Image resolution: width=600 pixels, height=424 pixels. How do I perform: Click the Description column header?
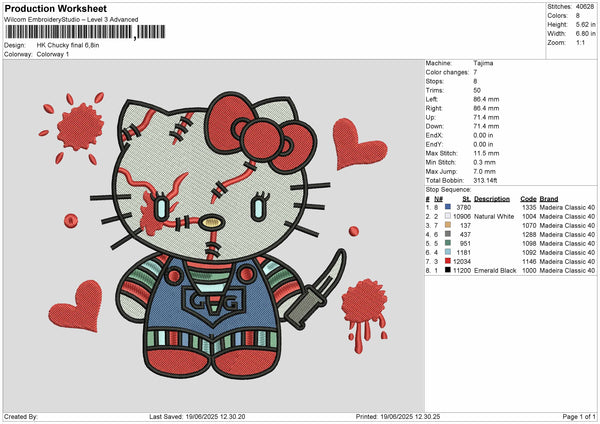494,198
